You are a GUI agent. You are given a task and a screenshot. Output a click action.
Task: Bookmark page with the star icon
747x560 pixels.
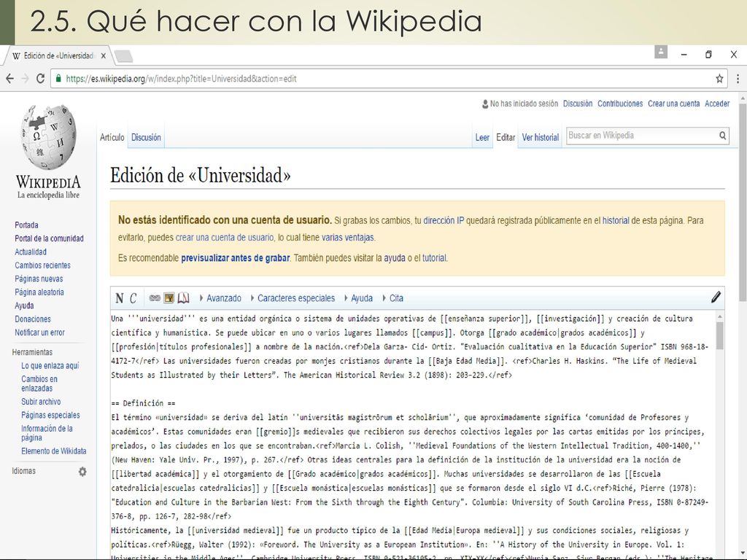(x=719, y=79)
